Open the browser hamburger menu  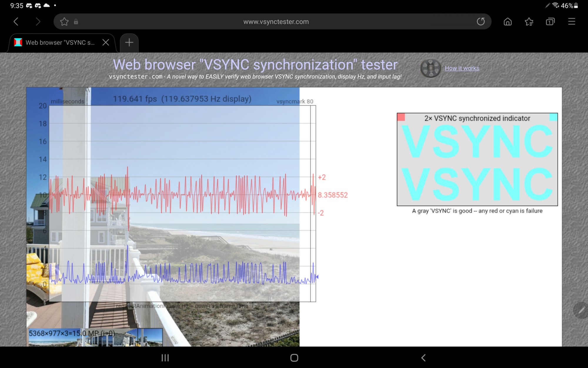point(572,21)
